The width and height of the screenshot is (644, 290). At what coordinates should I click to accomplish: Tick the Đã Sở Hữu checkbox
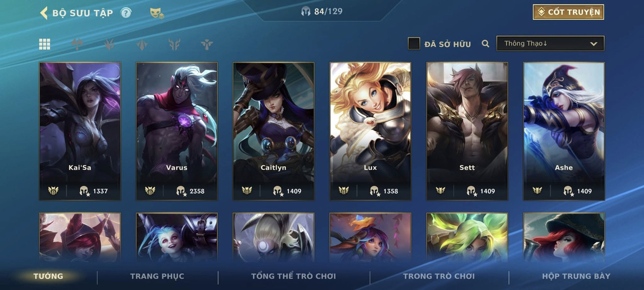(414, 43)
